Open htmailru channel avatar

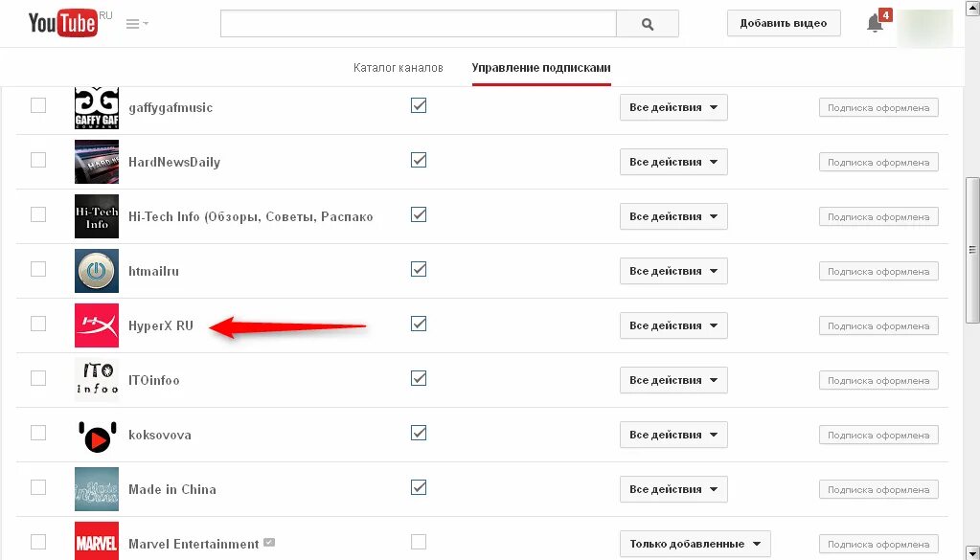pyautogui.click(x=96, y=271)
